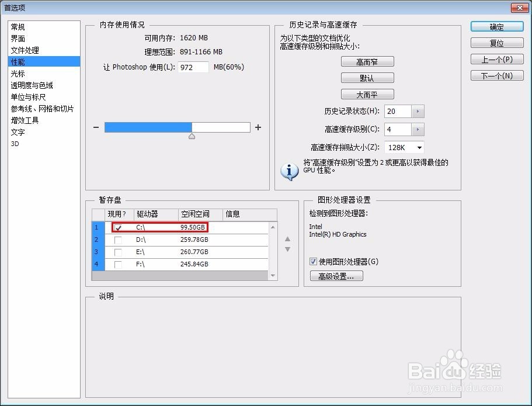Screen dimensions: 532x406
Task: Click the Photoshop memory usage input field
Action: pyautogui.click(x=193, y=67)
